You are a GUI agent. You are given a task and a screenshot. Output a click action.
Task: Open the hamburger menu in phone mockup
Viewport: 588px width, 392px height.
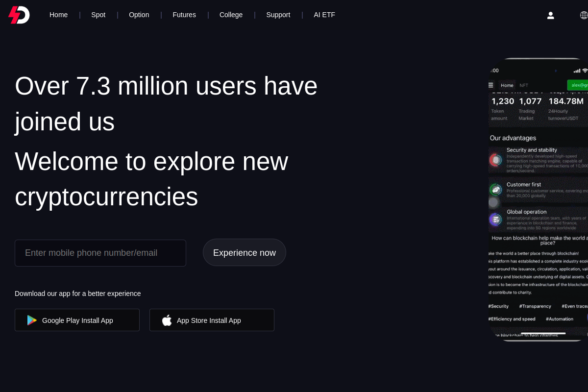[x=490, y=85]
